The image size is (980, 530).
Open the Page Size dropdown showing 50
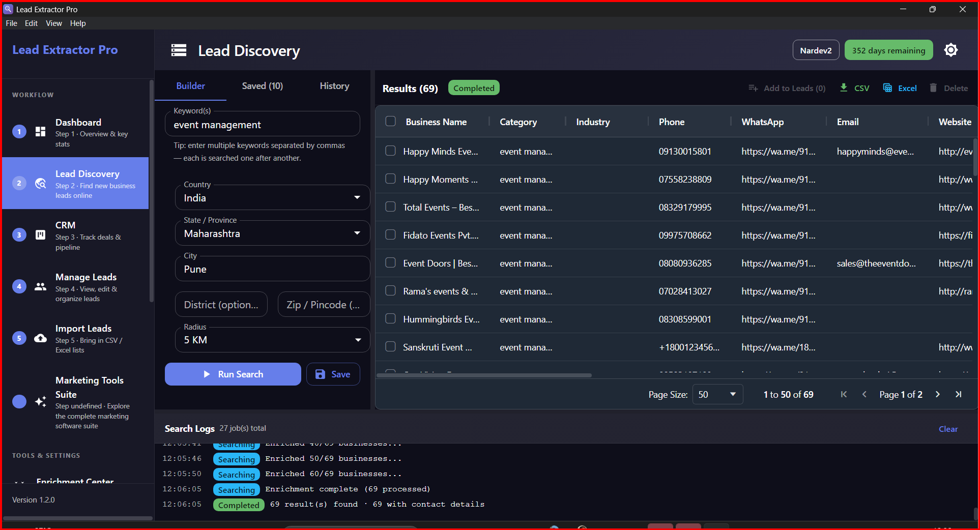tap(717, 394)
